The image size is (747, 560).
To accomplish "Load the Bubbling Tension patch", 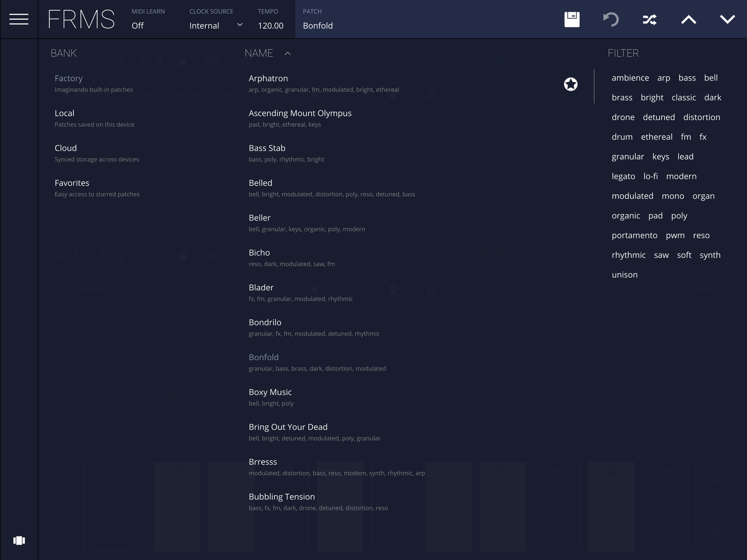I will click(x=282, y=497).
